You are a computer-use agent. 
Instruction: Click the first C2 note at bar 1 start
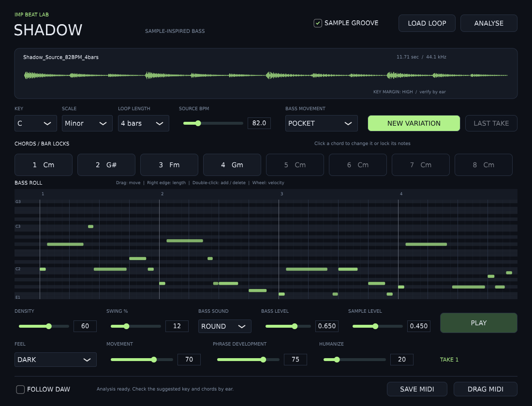click(x=43, y=269)
